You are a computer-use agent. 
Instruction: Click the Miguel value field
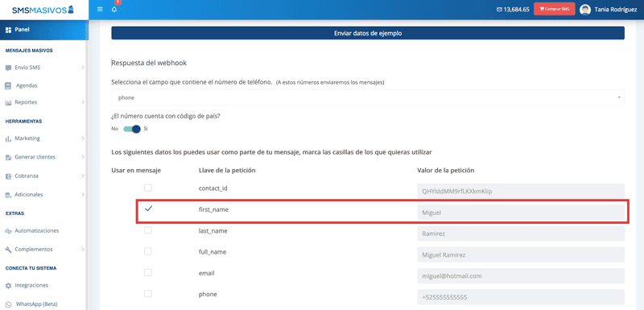(521, 213)
